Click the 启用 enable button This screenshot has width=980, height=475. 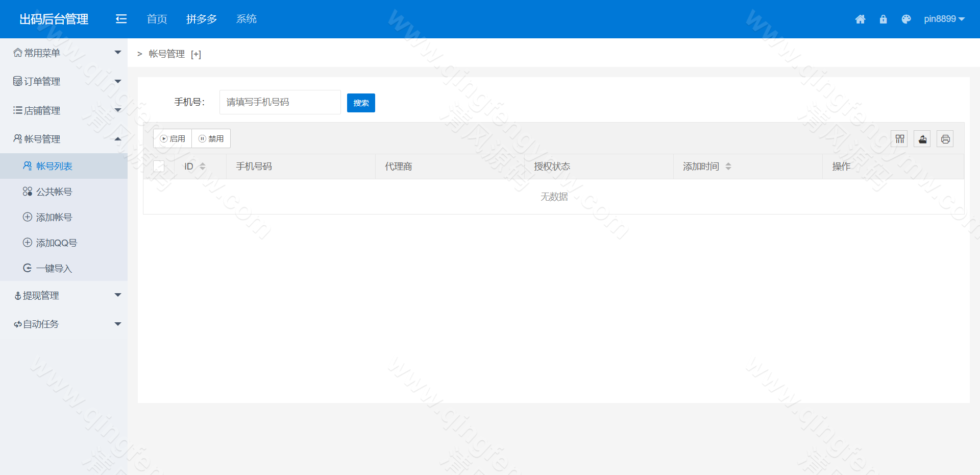click(173, 138)
